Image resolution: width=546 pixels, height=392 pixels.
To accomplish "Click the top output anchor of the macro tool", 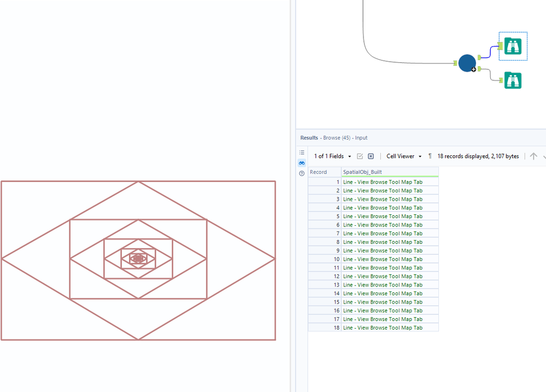I will pos(479,57).
